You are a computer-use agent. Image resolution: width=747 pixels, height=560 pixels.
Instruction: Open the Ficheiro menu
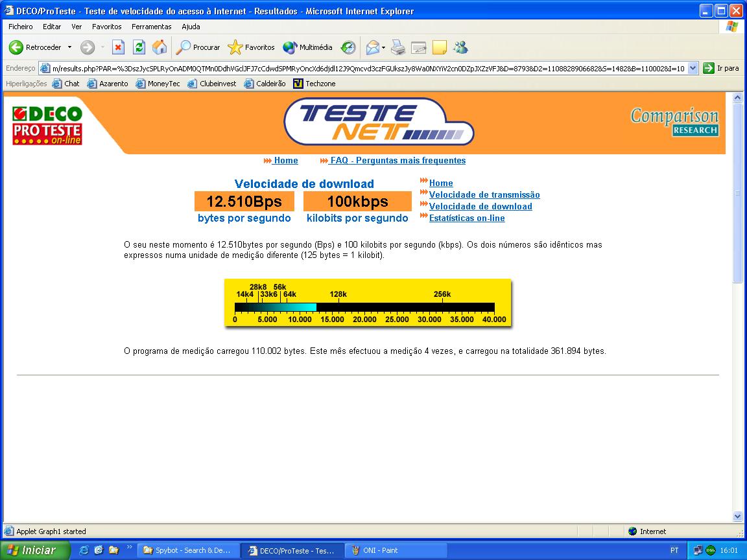[x=21, y=27]
